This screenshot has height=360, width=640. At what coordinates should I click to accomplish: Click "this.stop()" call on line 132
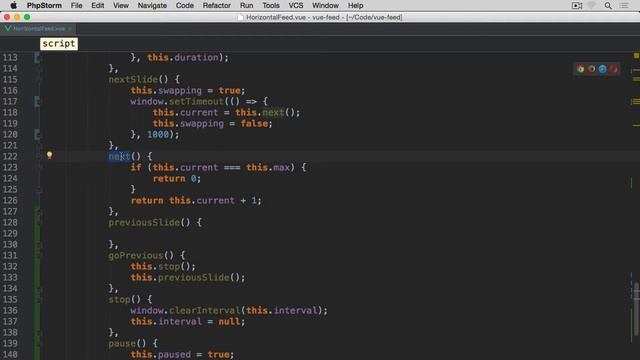pos(161,267)
